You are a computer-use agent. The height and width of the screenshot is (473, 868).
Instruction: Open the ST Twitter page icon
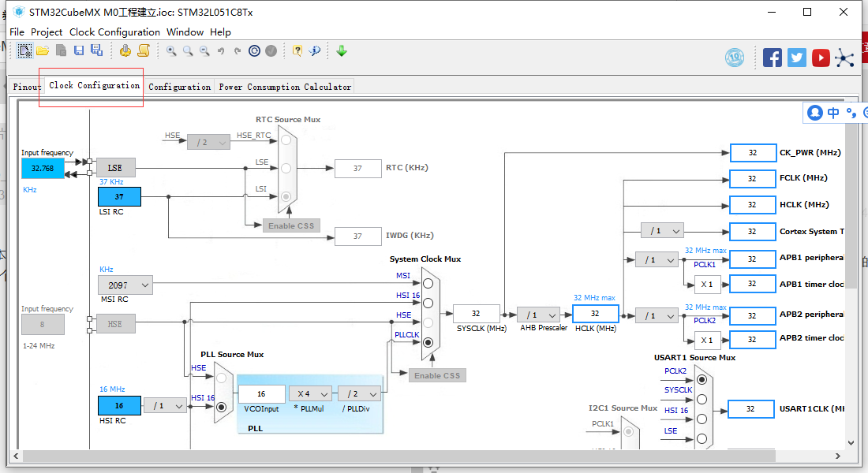[797, 58]
